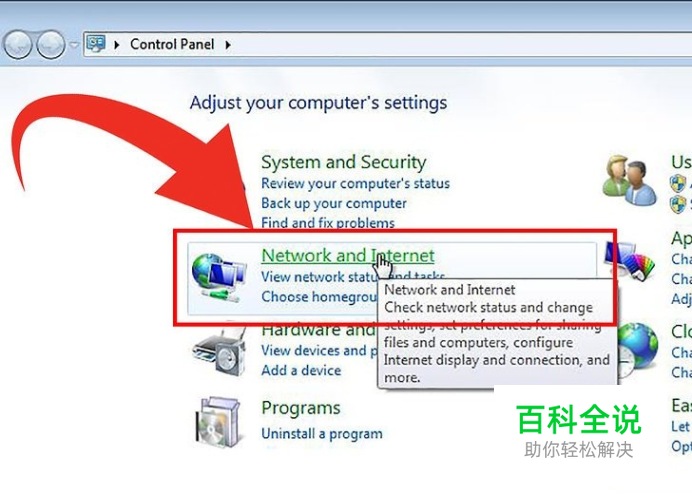
Task: Click Back up your computer link
Action: click(x=334, y=203)
